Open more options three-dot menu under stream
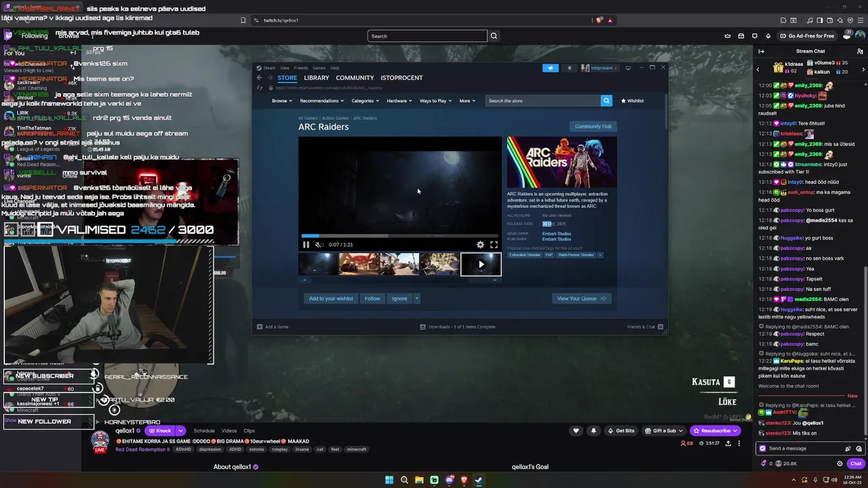 [739, 443]
